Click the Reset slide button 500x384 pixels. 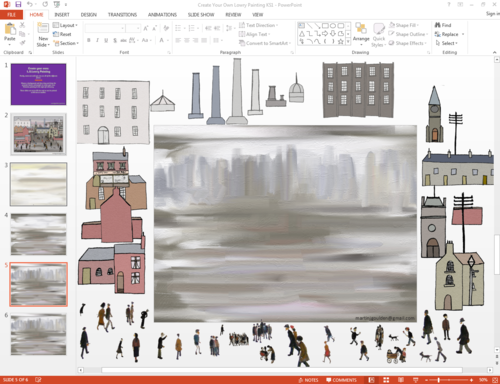(x=62, y=34)
